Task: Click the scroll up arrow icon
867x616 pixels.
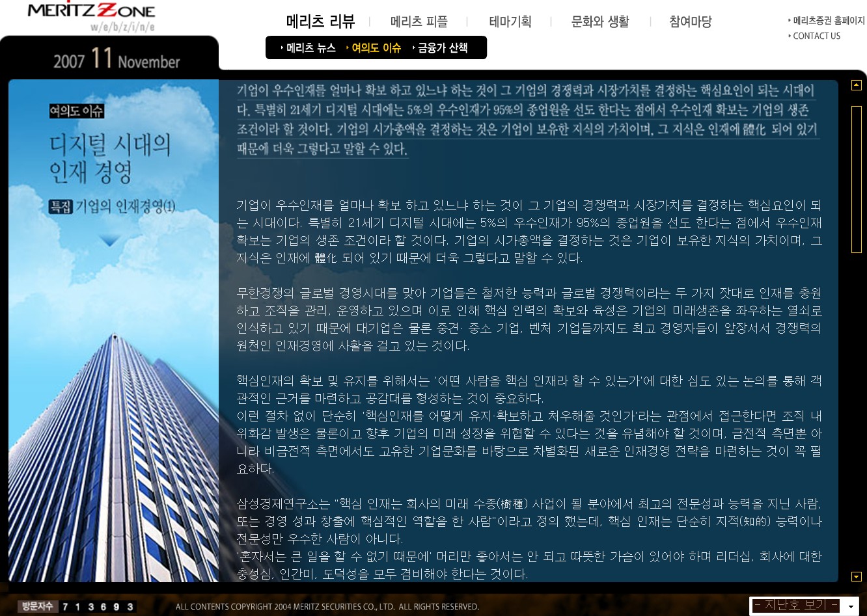Action: click(857, 85)
